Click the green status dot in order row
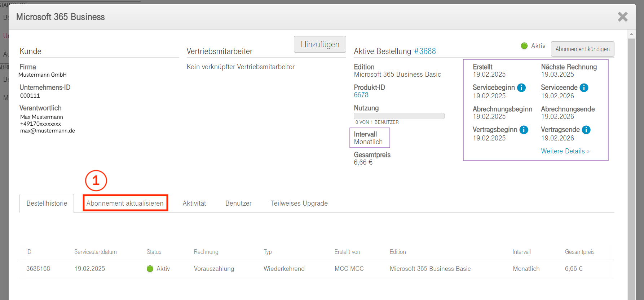Viewport: 644px width, 300px height. click(x=150, y=269)
